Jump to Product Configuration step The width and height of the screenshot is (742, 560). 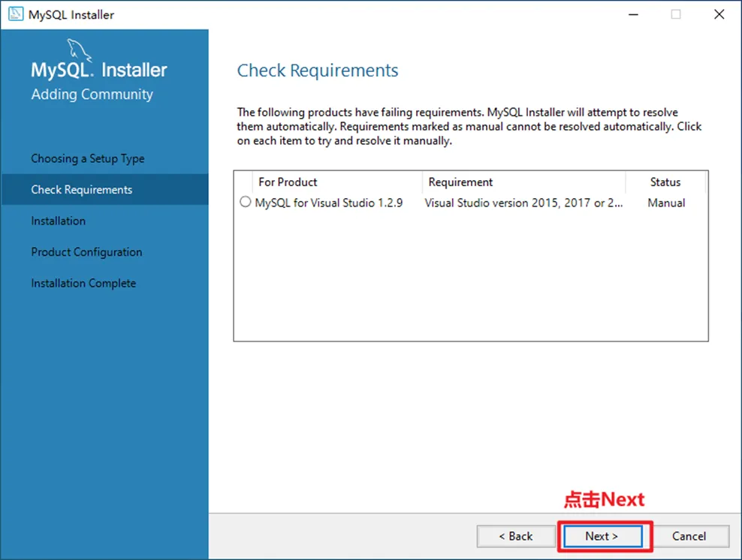[86, 252]
